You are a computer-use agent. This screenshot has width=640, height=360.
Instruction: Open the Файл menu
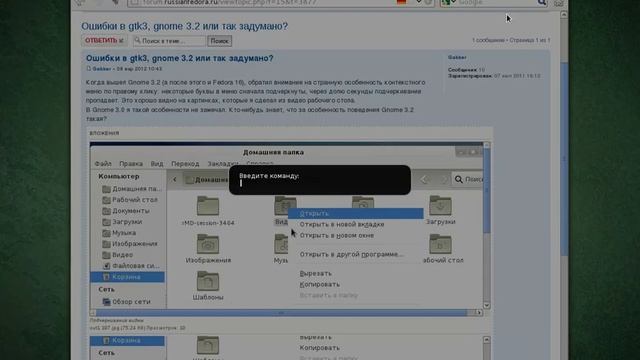tap(103, 164)
